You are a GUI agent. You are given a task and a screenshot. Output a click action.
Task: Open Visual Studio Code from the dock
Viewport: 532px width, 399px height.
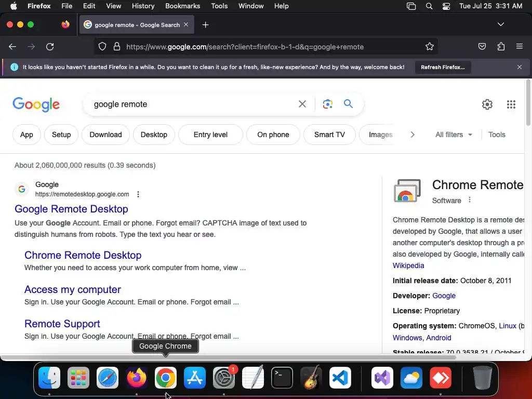pyautogui.click(x=340, y=377)
